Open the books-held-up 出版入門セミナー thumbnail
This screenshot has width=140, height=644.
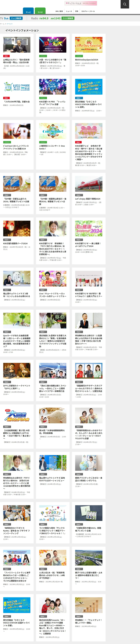point(89,279)
